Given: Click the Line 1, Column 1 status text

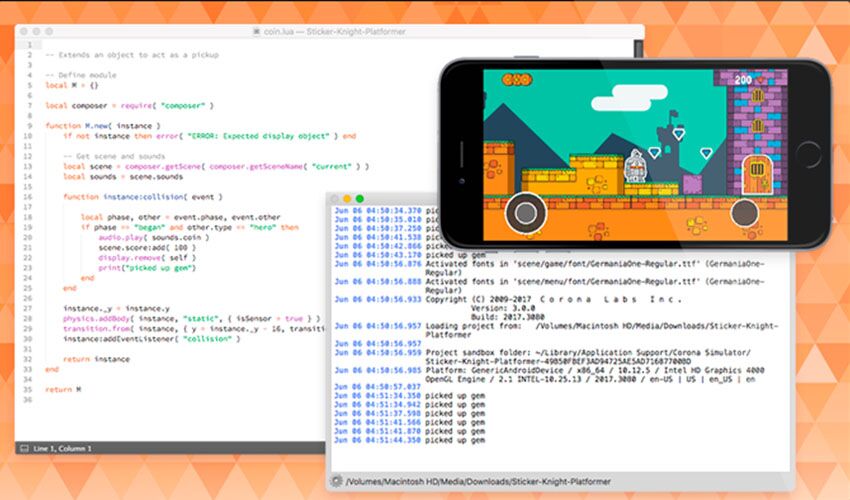Looking at the screenshot, I should pos(62,448).
